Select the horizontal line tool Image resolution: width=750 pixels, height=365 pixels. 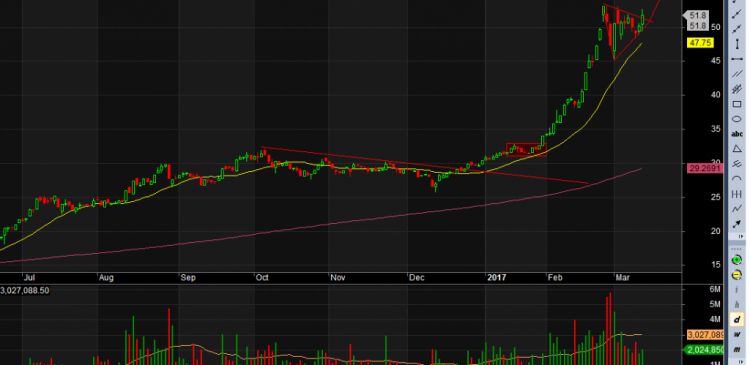tap(737, 59)
